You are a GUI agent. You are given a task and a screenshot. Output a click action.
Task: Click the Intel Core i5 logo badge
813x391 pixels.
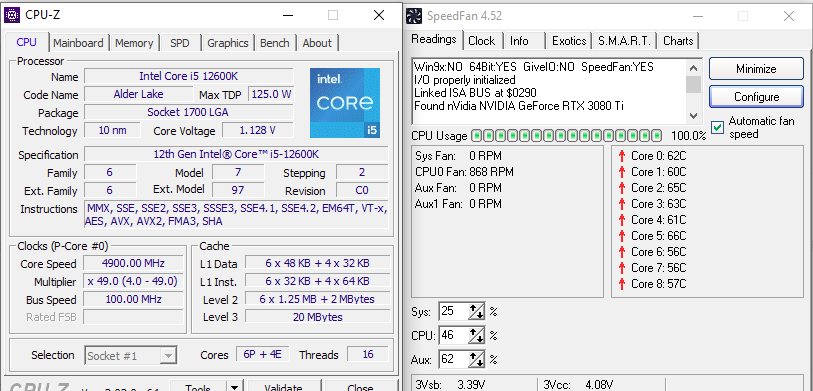point(345,103)
